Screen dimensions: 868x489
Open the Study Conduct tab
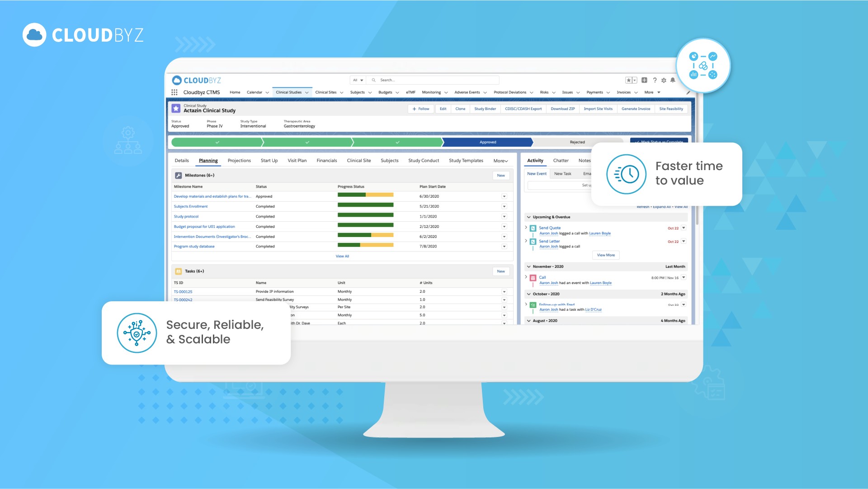tap(424, 161)
